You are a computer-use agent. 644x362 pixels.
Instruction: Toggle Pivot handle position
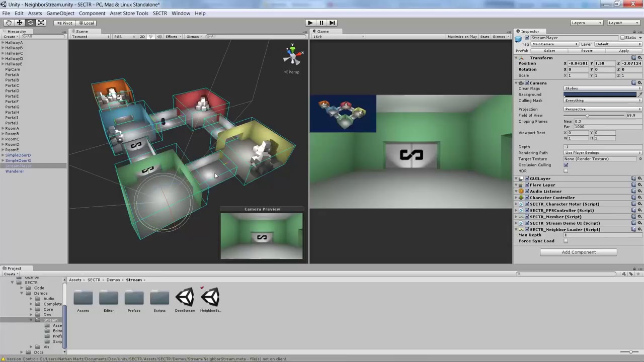(x=64, y=23)
